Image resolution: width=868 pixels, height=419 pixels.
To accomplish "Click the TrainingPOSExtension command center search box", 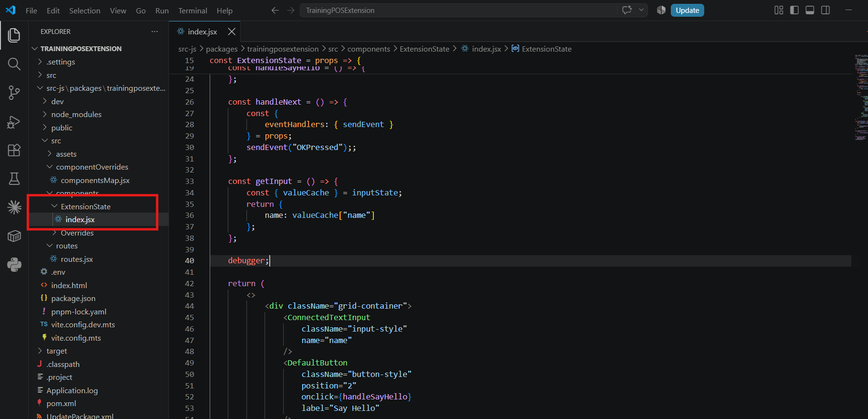I will (x=458, y=10).
